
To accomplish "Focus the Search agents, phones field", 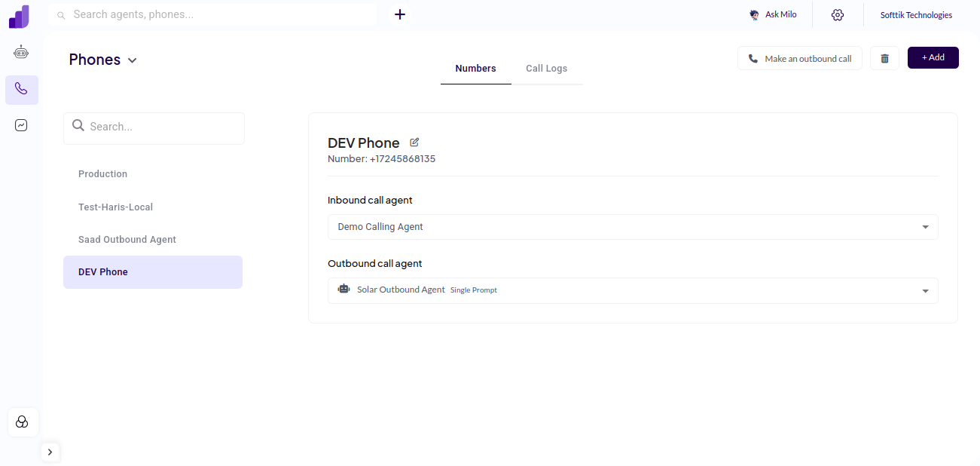I will (x=213, y=14).
